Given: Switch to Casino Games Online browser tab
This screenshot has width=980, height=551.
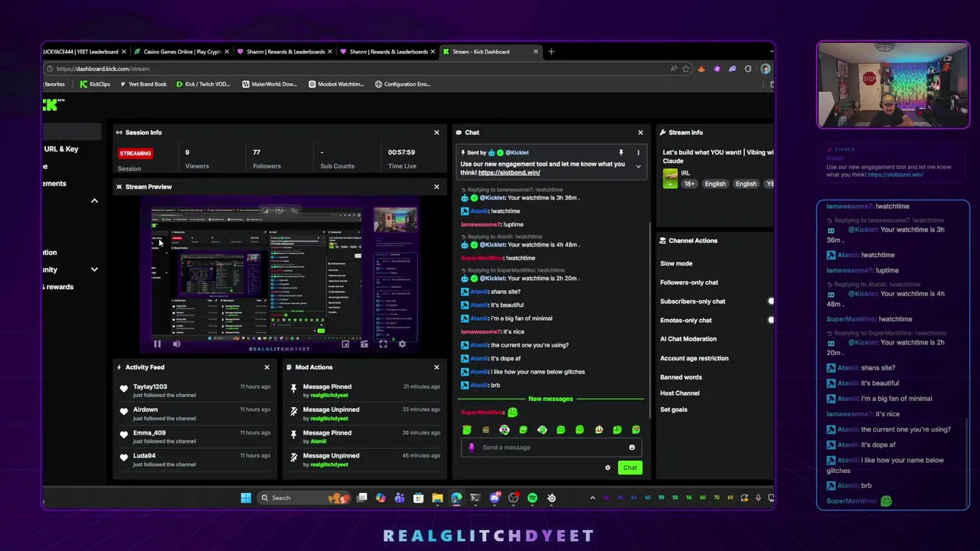Looking at the screenshot, I should [x=181, y=52].
